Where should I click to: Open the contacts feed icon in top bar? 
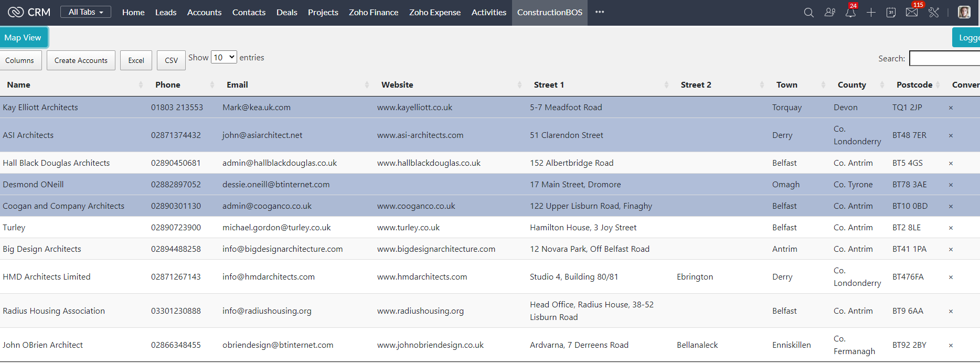[x=829, y=12]
